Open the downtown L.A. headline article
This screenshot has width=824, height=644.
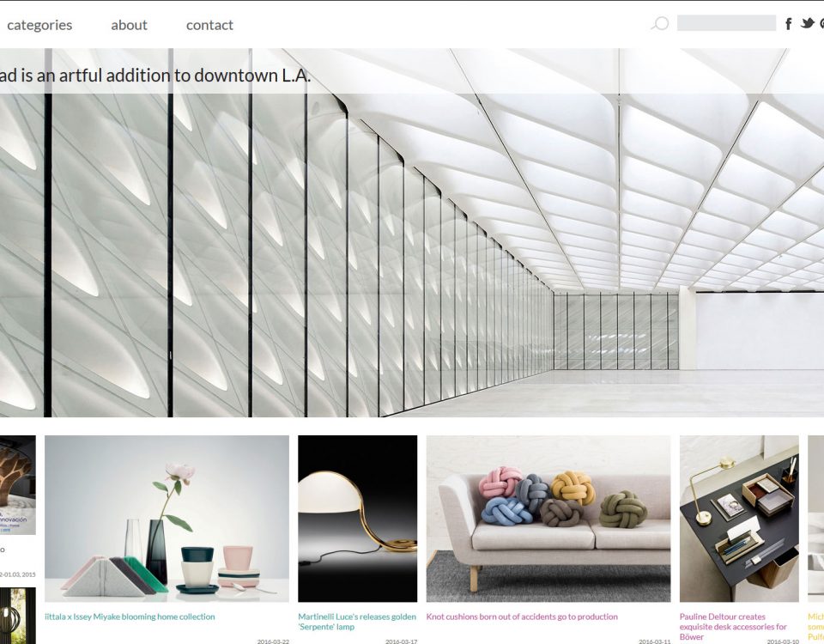coord(155,76)
